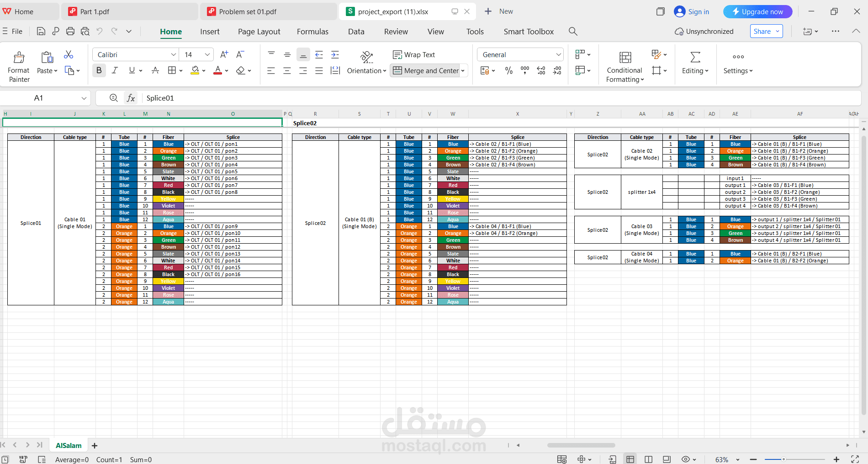Viewport: 868px width, 464px height.
Task: Open the Orientation dropdown
Action: click(x=366, y=63)
